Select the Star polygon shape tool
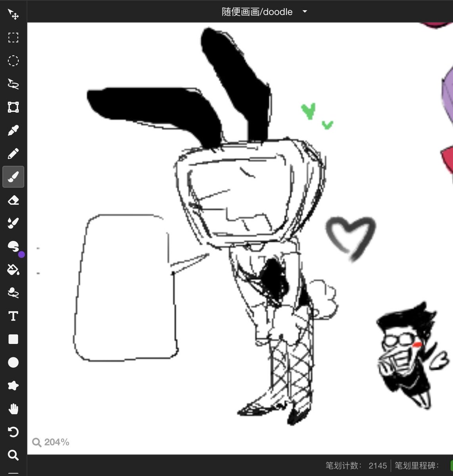453x476 pixels. 13,386
